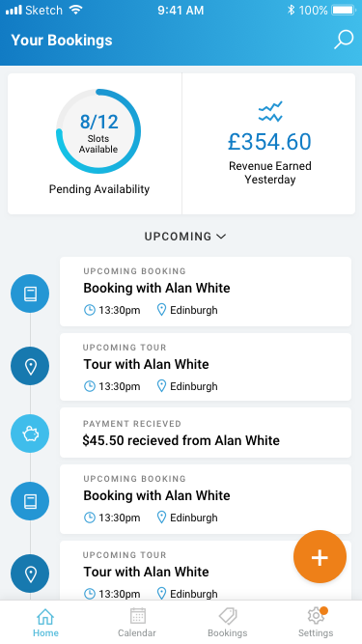Expand the UPCOMING filter dropdown

(x=185, y=237)
